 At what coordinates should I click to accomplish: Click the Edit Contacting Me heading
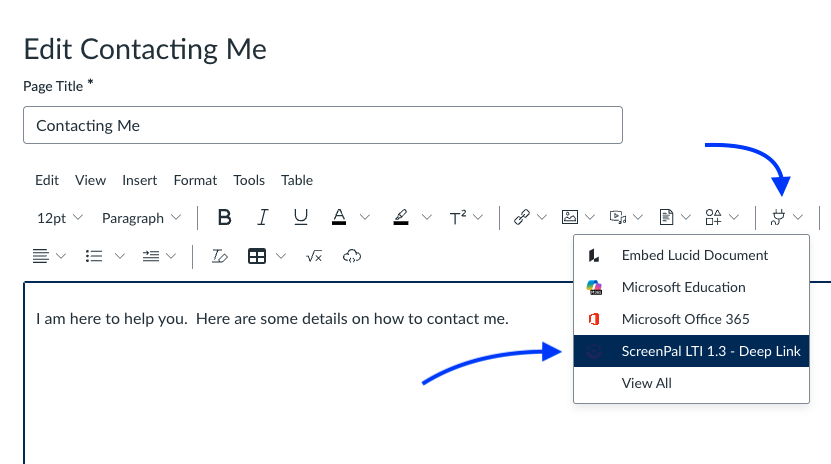[145, 49]
